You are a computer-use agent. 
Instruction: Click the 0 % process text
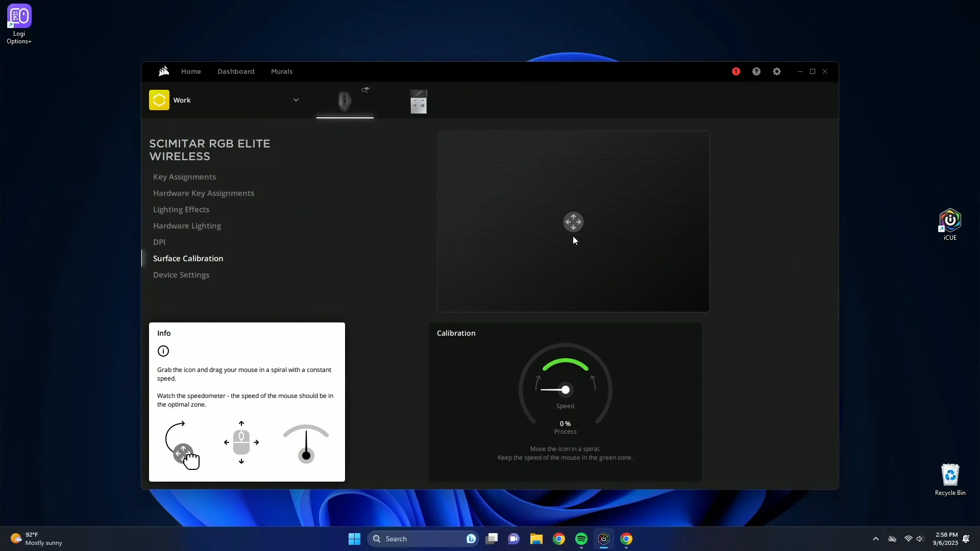click(x=565, y=424)
